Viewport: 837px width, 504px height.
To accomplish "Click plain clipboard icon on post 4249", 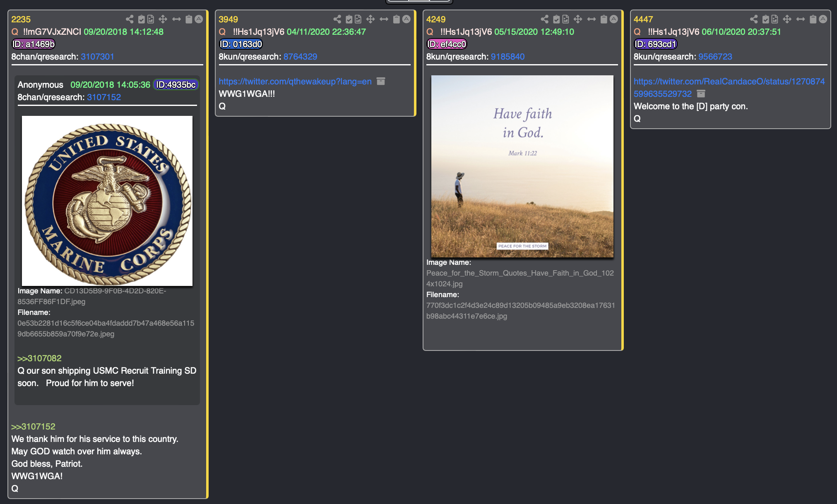I will 604,19.
